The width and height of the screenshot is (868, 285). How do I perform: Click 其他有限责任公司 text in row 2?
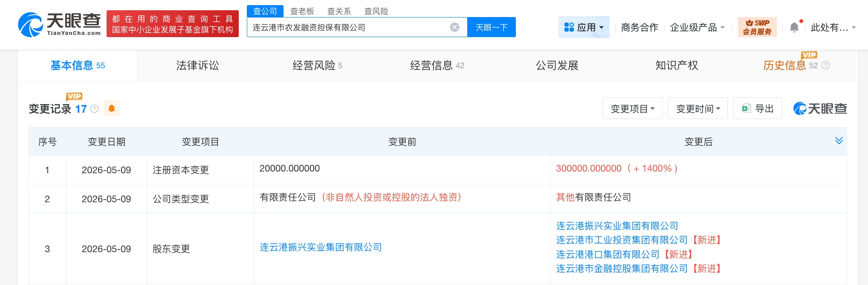(593, 197)
